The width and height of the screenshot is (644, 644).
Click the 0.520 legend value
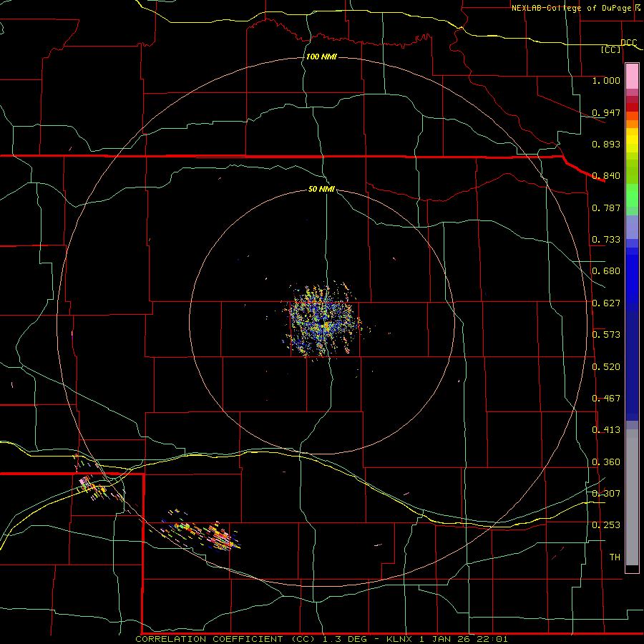coord(606,367)
